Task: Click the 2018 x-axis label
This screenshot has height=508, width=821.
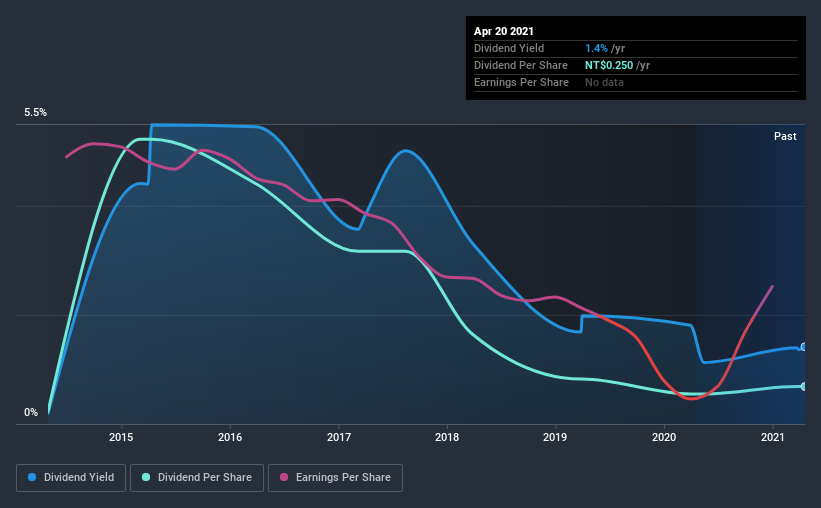Action: pos(447,437)
